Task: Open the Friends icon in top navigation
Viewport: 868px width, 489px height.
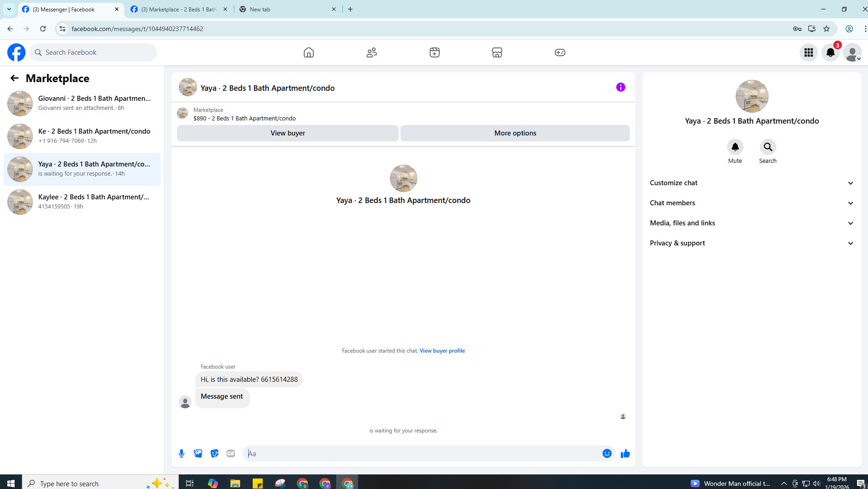Action: pos(372,52)
